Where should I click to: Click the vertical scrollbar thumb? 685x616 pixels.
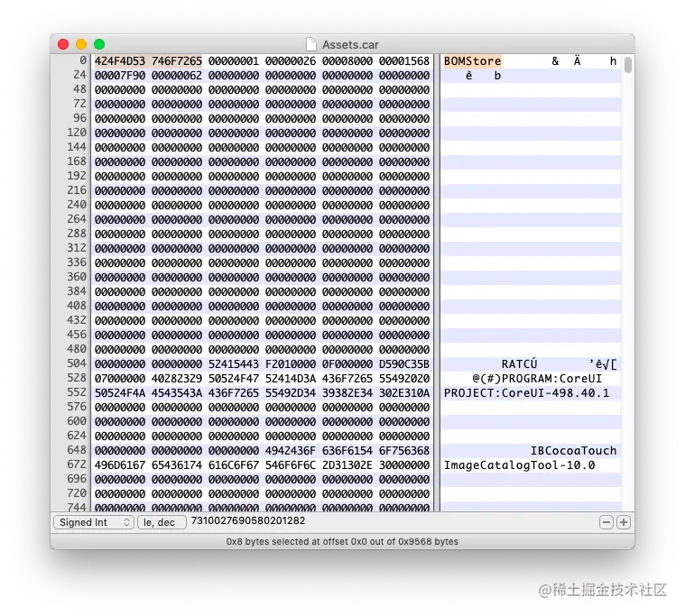pos(628,65)
